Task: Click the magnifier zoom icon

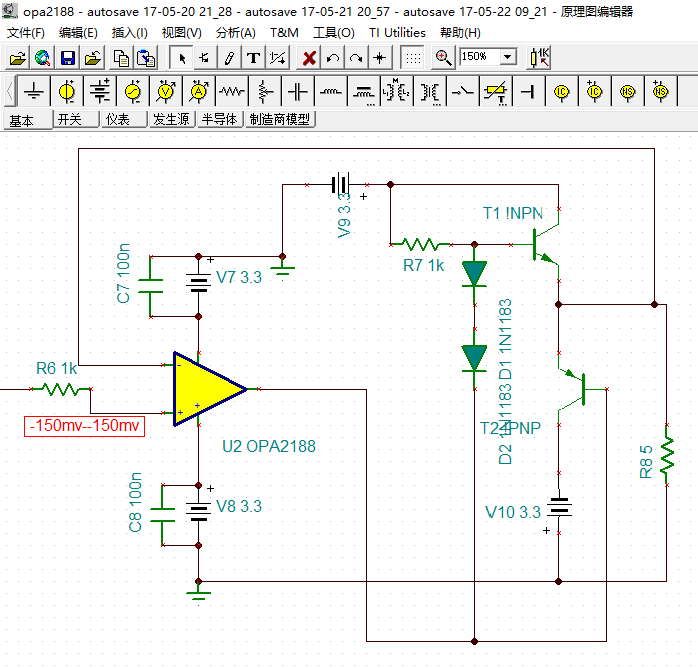Action: 443,58
